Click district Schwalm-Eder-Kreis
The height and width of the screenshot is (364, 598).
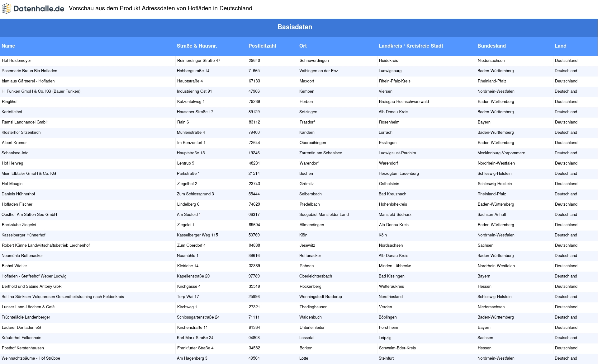pos(397,348)
